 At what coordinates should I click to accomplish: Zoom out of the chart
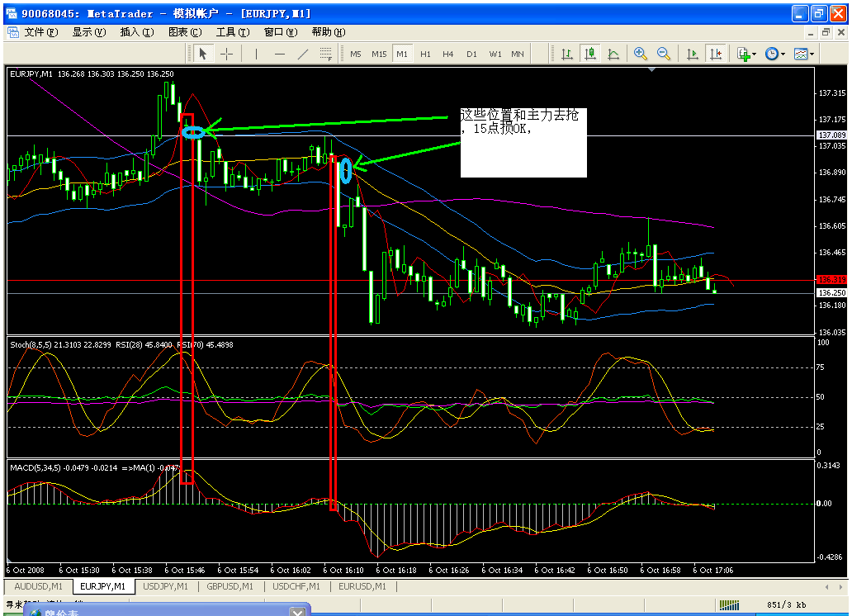pyautogui.click(x=664, y=54)
